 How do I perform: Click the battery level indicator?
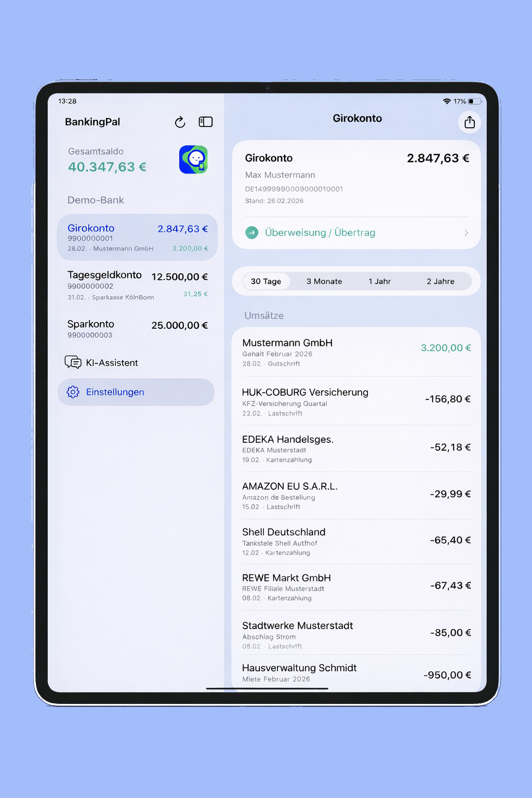coord(475,101)
